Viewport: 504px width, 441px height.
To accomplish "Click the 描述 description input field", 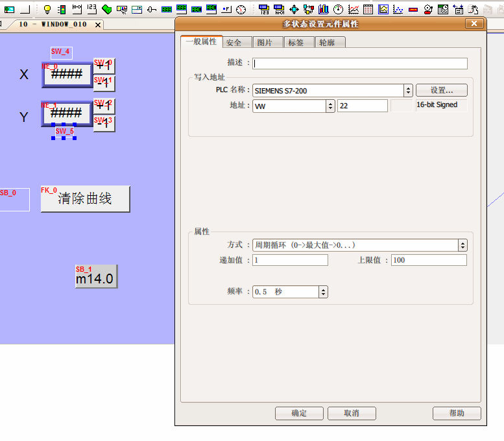I will [360, 64].
